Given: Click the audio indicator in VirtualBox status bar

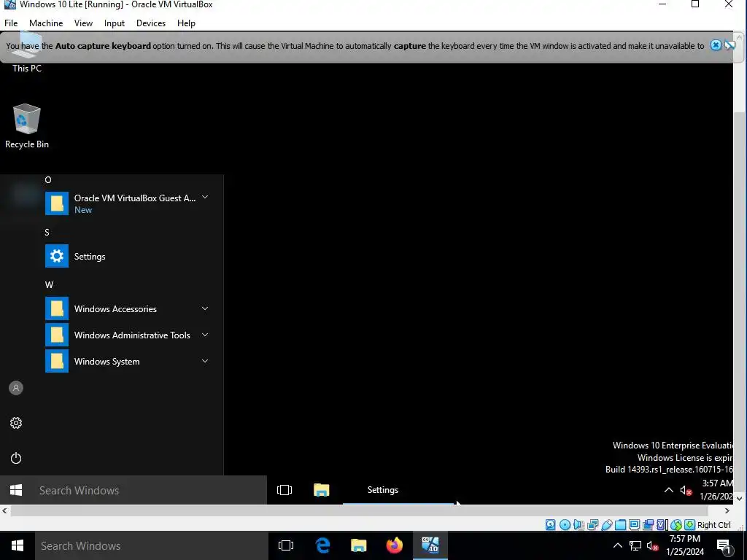Looking at the screenshot, I should (578, 525).
